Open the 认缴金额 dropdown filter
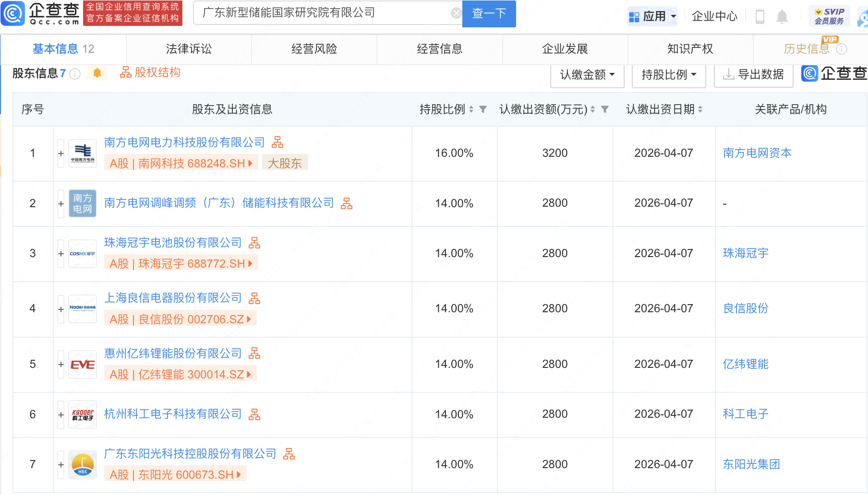868x495 pixels. (587, 75)
